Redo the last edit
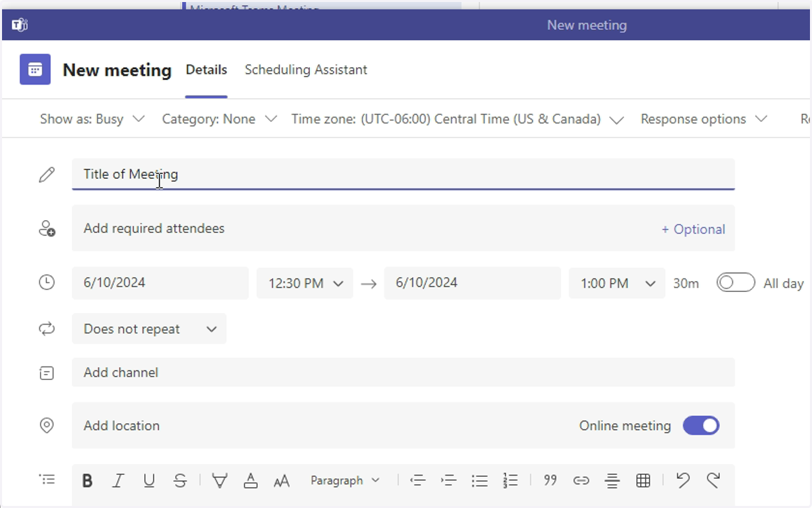812x508 pixels. pos(713,480)
